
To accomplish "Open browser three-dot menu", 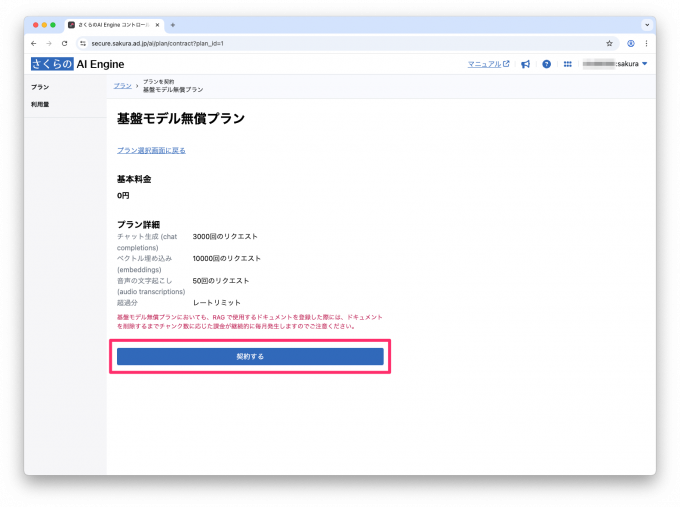I will click(646, 43).
